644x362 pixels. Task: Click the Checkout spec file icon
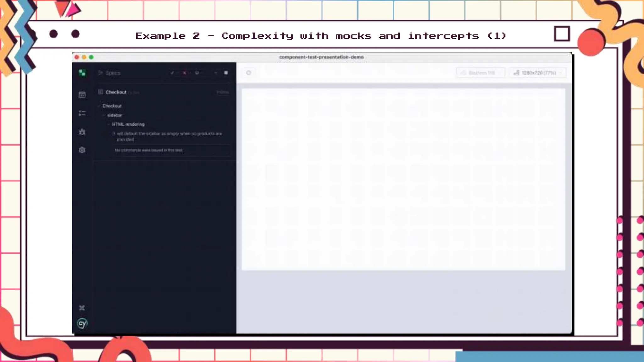(101, 92)
